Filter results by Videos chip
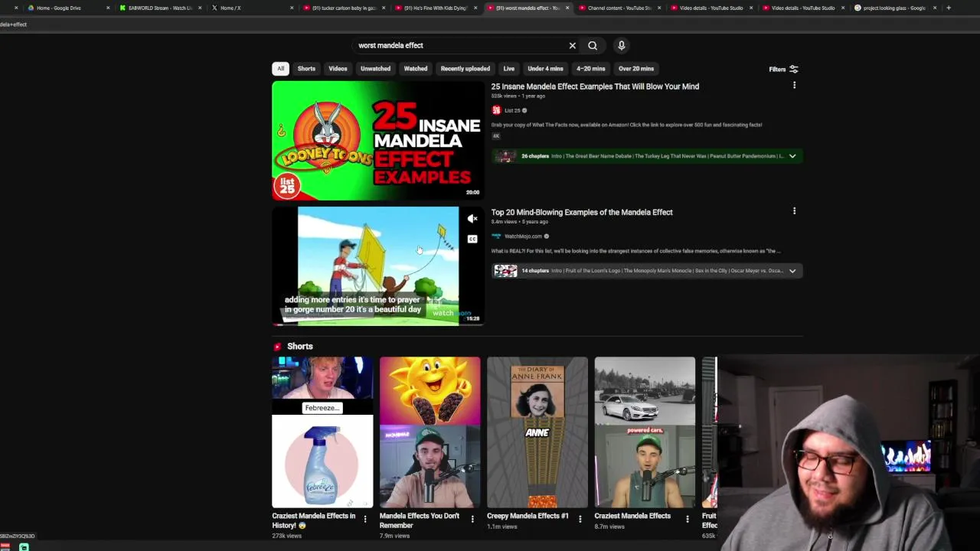 (x=338, y=69)
